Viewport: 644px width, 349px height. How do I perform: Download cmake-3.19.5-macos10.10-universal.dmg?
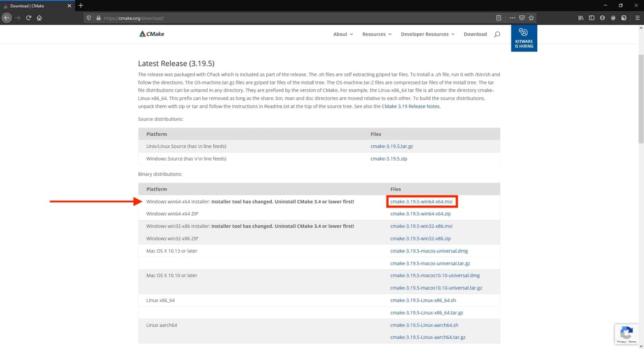coord(435,275)
